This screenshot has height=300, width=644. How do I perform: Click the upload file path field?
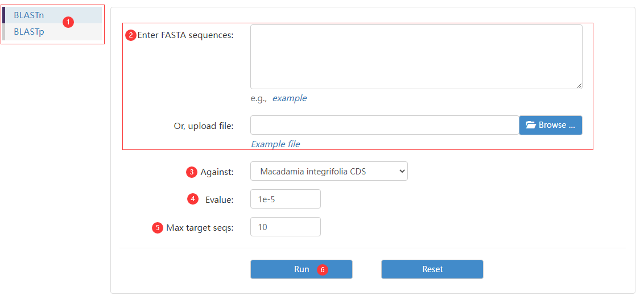click(385, 125)
